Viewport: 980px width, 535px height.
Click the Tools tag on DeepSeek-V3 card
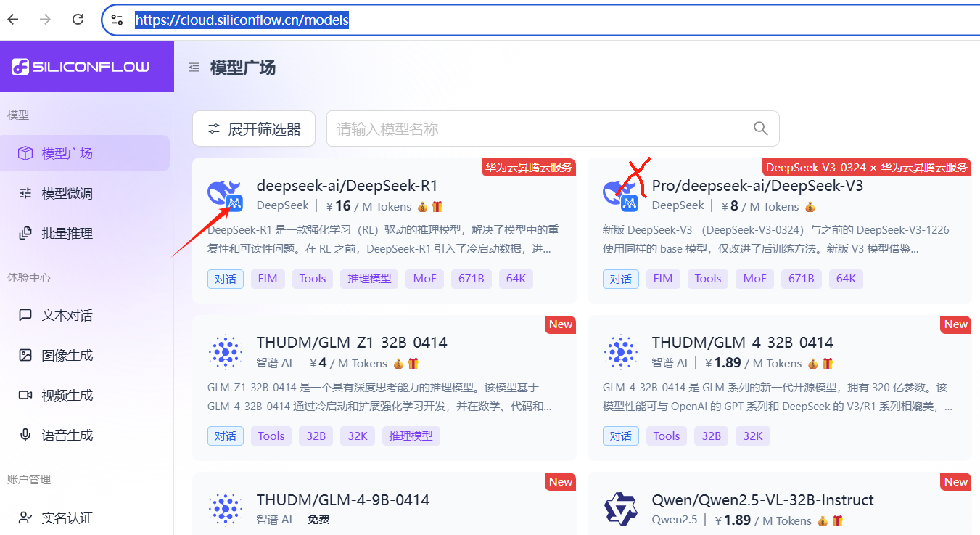click(707, 278)
